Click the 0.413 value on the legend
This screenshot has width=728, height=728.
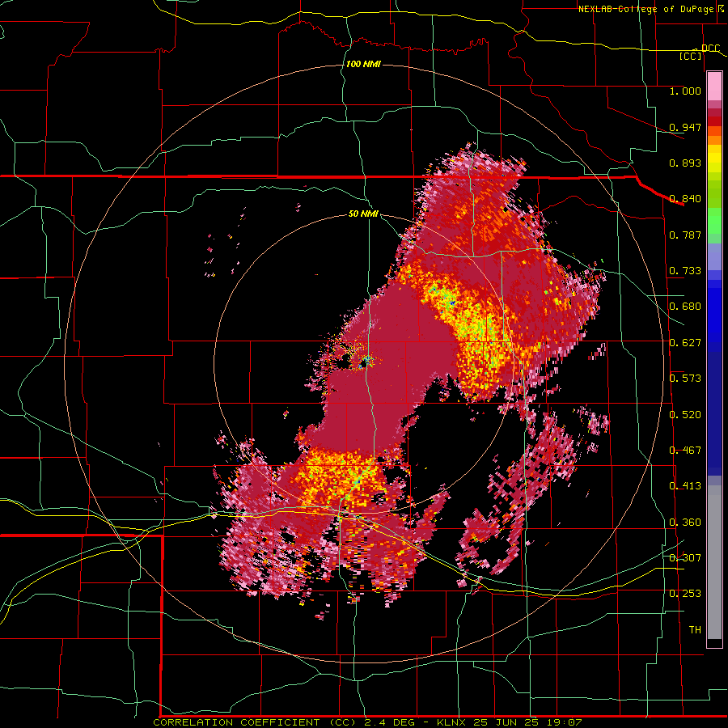coord(685,486)
